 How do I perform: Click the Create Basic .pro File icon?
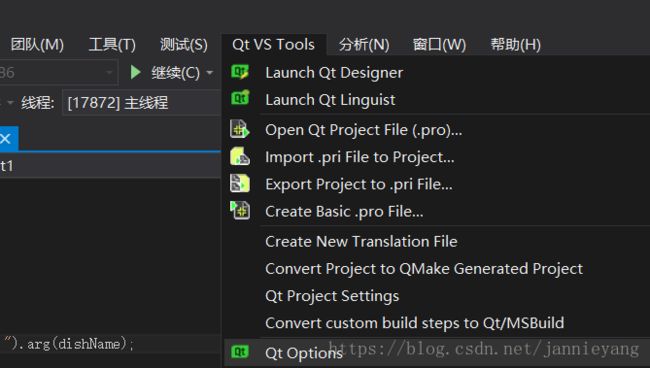pos(240,211)
